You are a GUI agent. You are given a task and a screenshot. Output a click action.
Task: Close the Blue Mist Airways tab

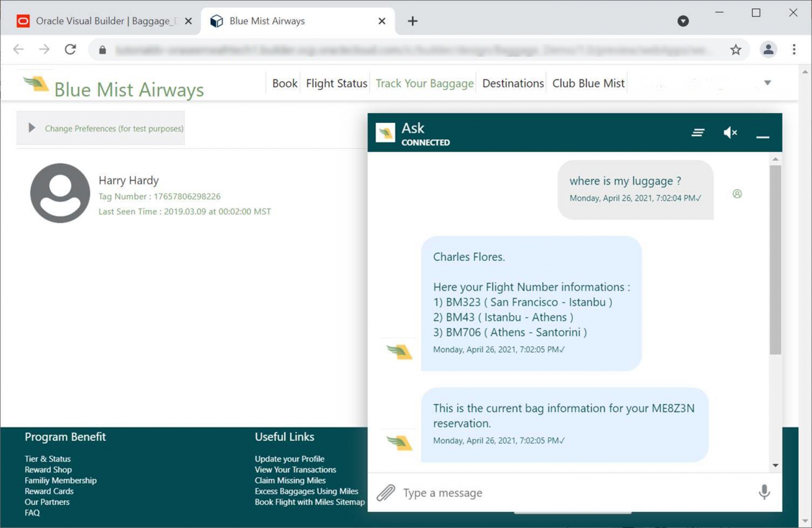coord(382,21)
